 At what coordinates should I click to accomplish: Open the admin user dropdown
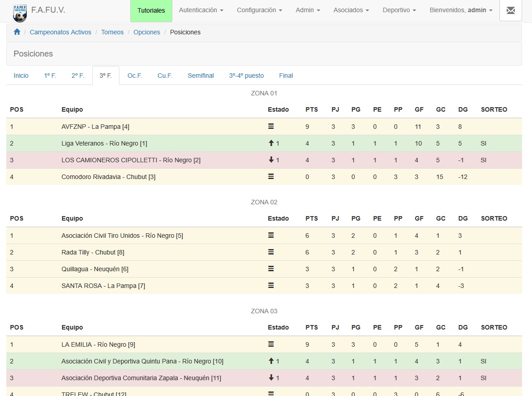(461, 10)
